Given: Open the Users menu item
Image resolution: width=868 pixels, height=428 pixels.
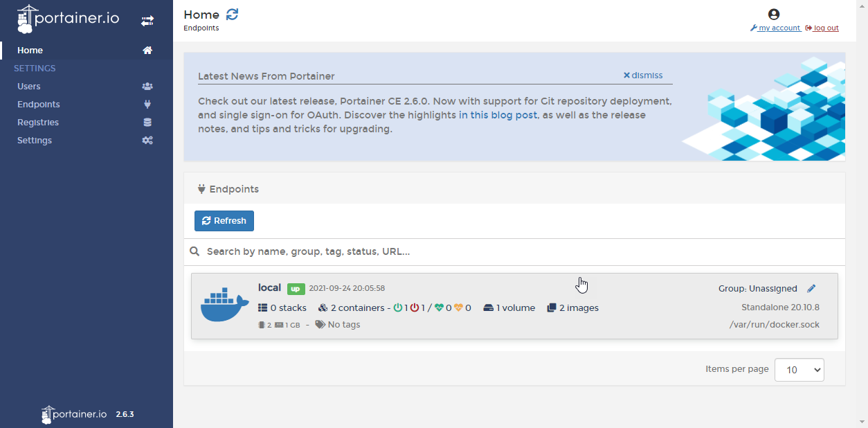Looking at the screenshot, I should 87,87.
